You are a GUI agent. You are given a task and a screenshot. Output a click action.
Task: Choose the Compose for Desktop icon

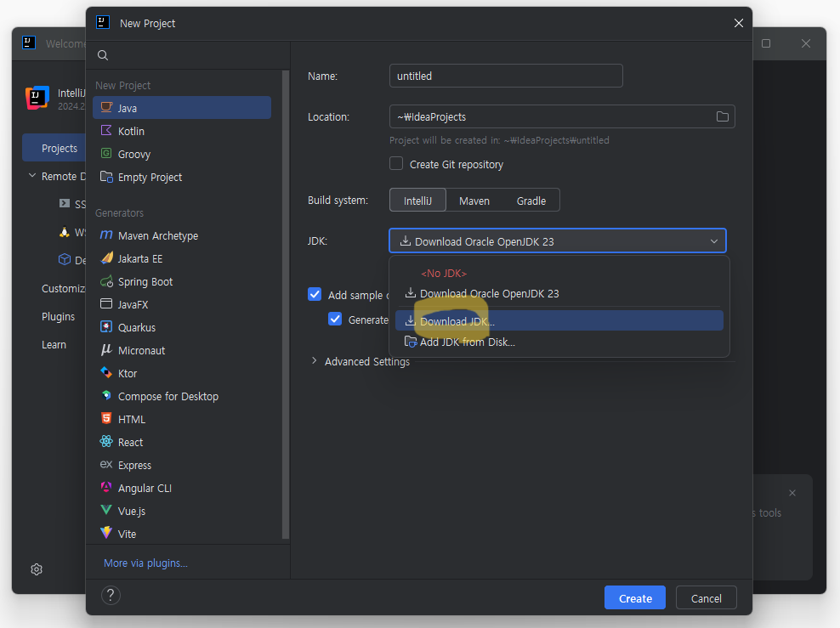[x=106, y=395]
